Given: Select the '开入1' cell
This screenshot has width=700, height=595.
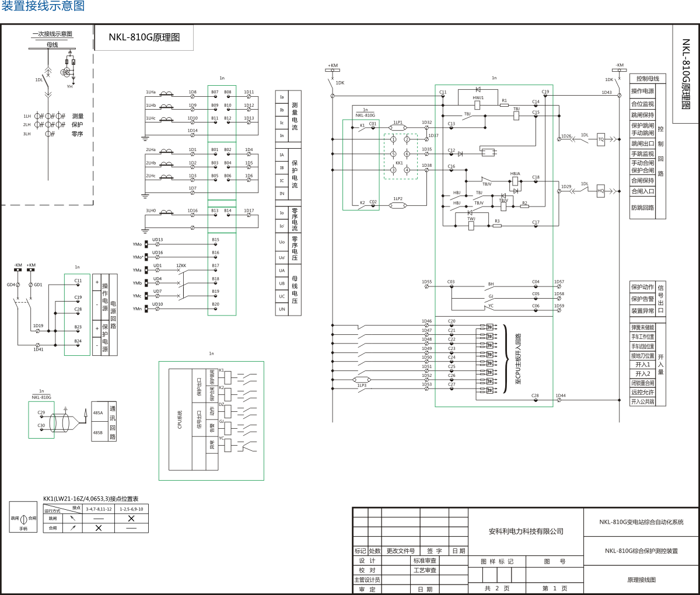Looking at the screenshot, I should [643, 365].
